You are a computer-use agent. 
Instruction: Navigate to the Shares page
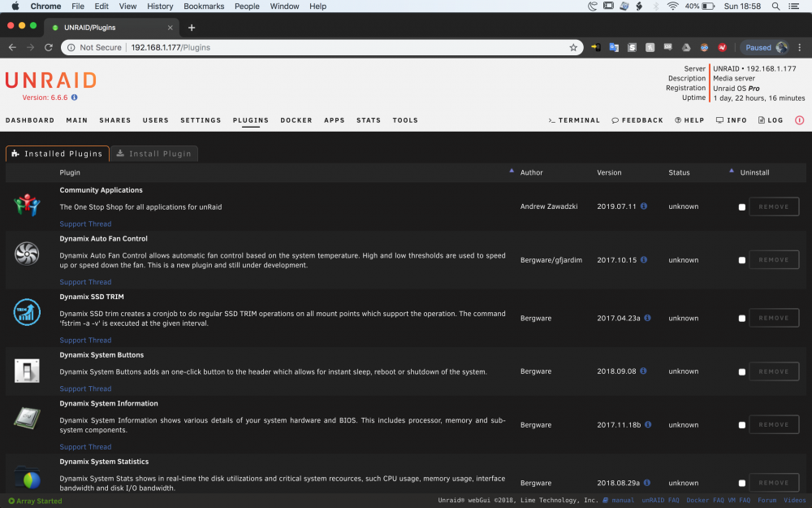pos(115,120)
